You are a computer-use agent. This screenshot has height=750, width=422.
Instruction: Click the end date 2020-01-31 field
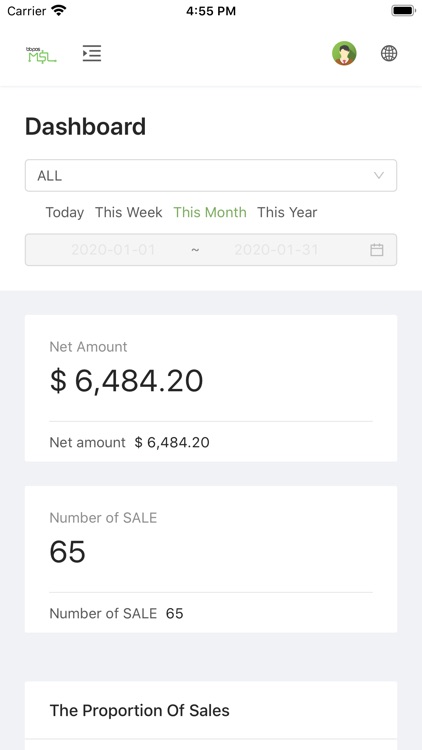point(276,250)
